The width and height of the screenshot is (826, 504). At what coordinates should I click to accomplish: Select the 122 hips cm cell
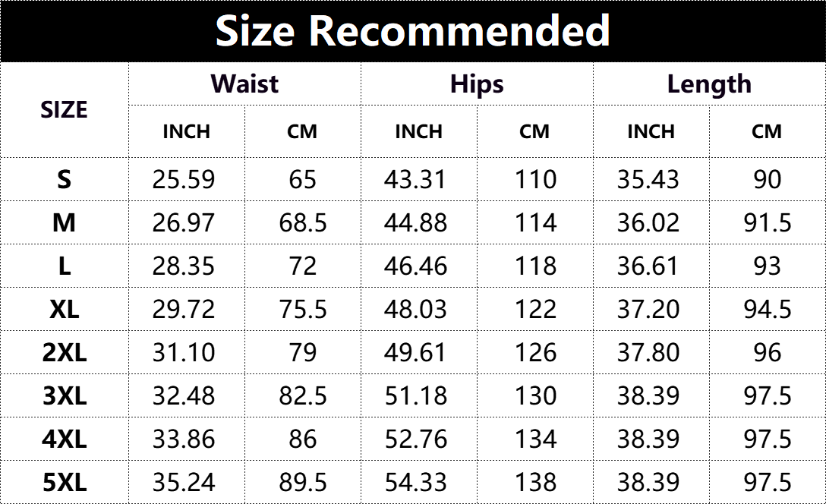pyautogui.click(x=535, y=309)
